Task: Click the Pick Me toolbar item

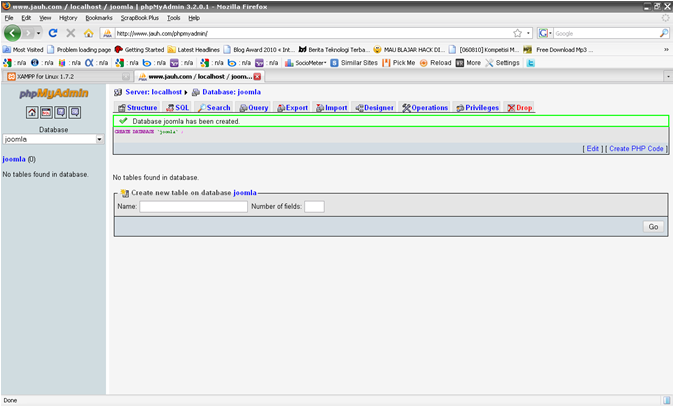Action: click(399, 63)
